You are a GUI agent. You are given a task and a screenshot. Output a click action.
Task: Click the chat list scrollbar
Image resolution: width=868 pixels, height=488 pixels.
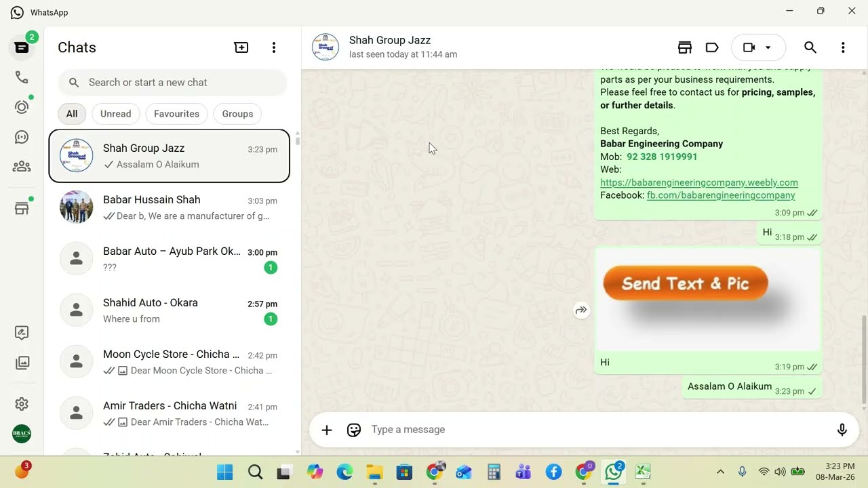pos(297,141)
